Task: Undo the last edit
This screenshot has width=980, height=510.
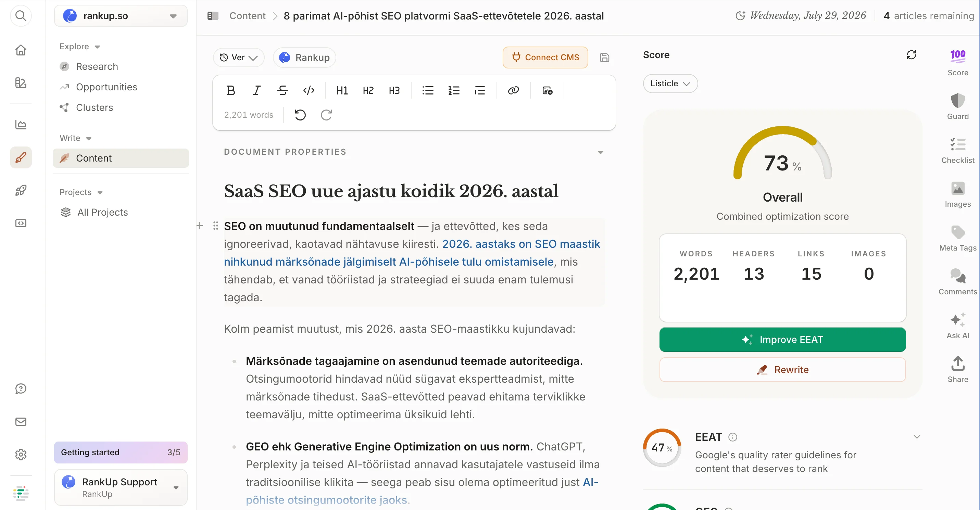Action: 300,115
